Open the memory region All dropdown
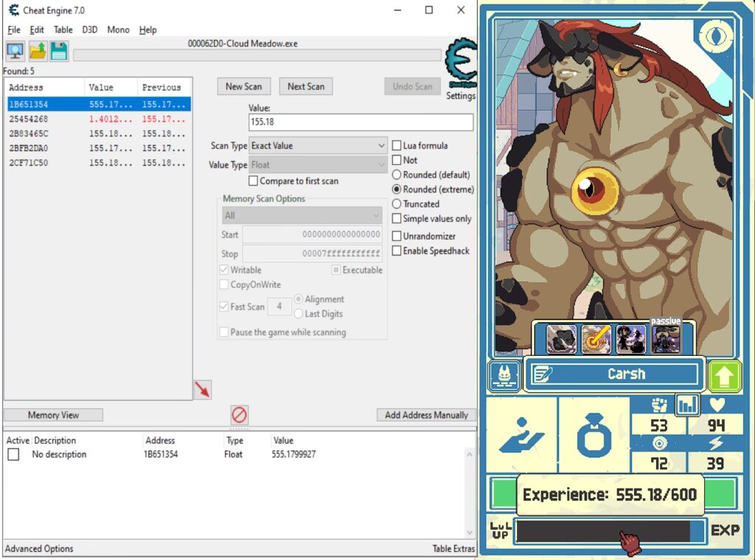Viewport: 755px width, 560px height. 302,215
